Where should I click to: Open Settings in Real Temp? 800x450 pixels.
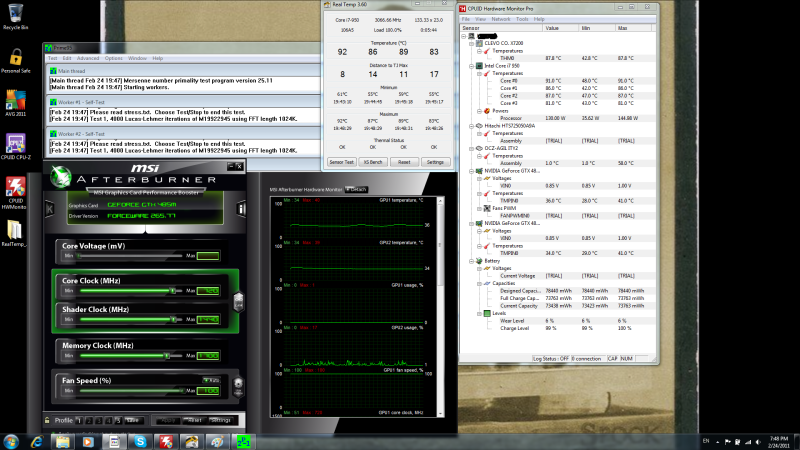435,162
